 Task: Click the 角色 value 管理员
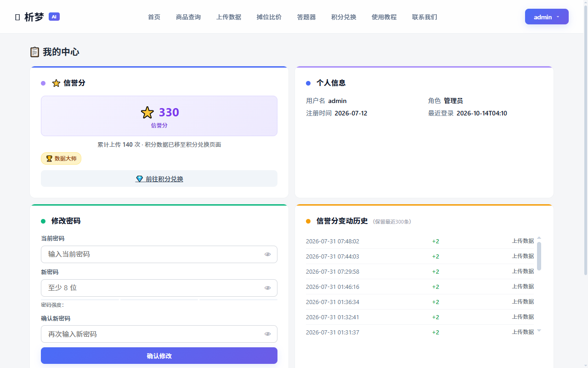tap(453, 101)
